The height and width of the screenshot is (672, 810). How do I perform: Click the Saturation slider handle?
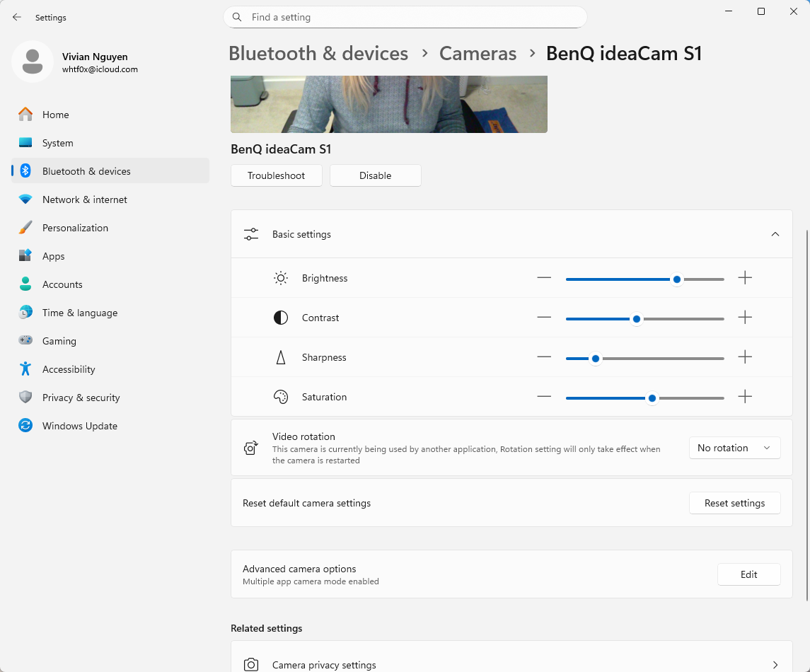[x=652, y=398]
